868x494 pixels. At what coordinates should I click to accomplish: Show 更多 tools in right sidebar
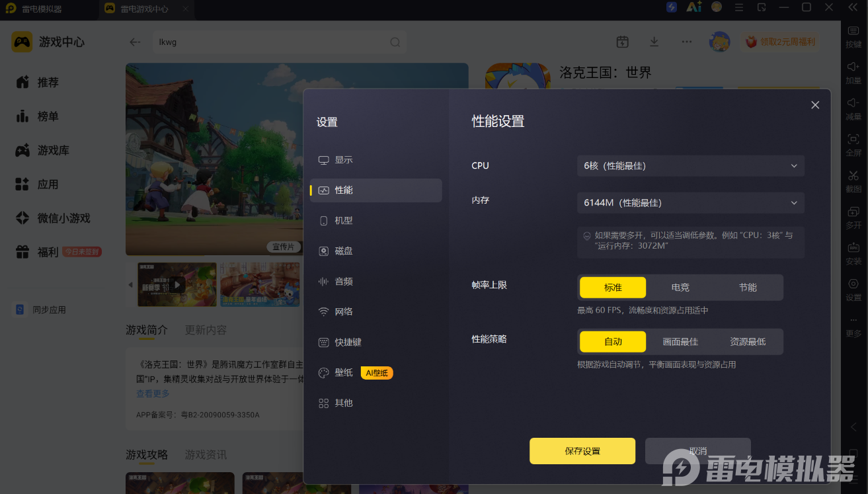pos(853,327)
